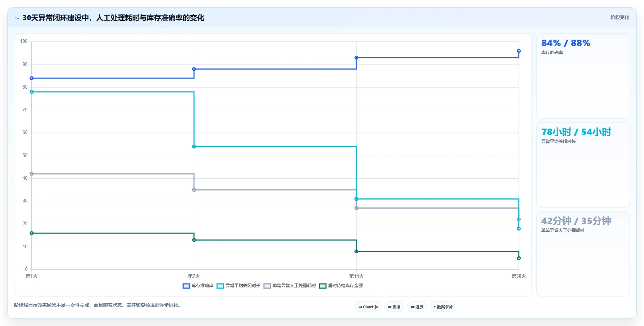The height and width of the screenshot is (326, 644).
Task: Click the dark green 超时待检库存金额 legend color box
Action: (323, 286)
